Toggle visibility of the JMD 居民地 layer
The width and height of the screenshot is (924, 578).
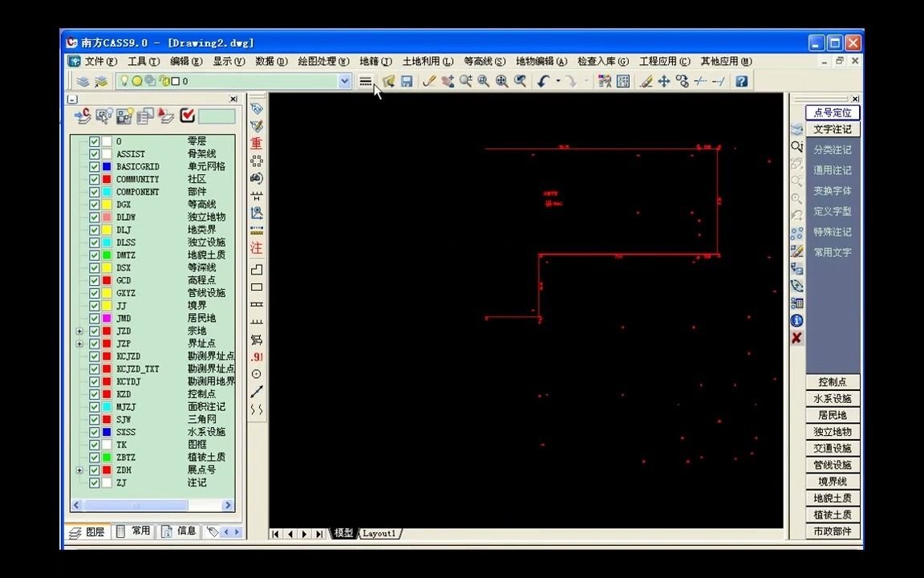pos(95,318)
